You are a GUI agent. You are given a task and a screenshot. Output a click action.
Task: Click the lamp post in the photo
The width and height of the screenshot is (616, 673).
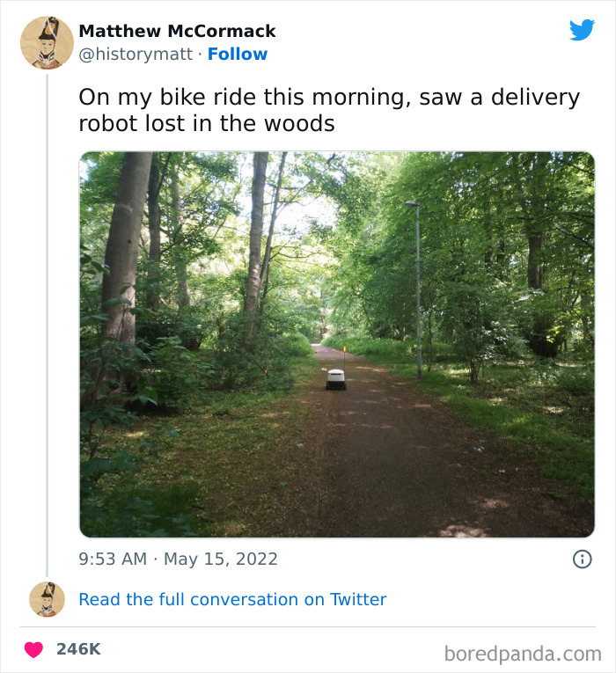point(417,290)
